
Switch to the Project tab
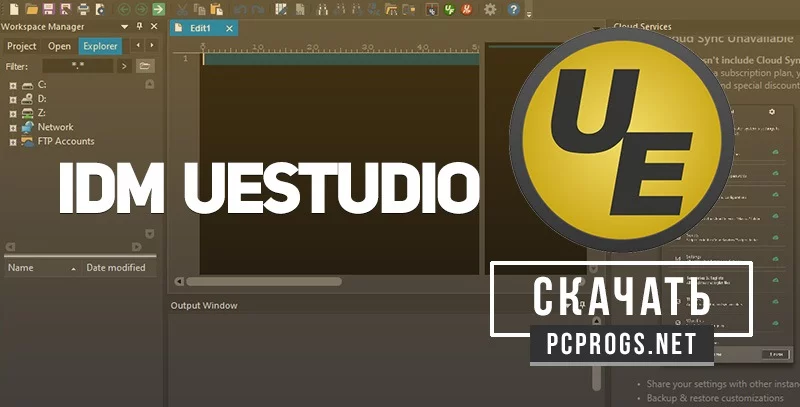21,46
